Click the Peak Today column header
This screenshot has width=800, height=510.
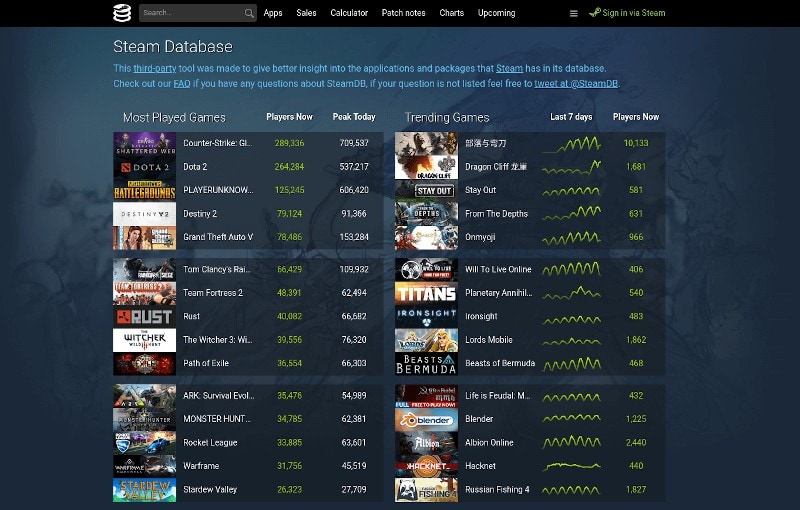click(x=354, y=117)
